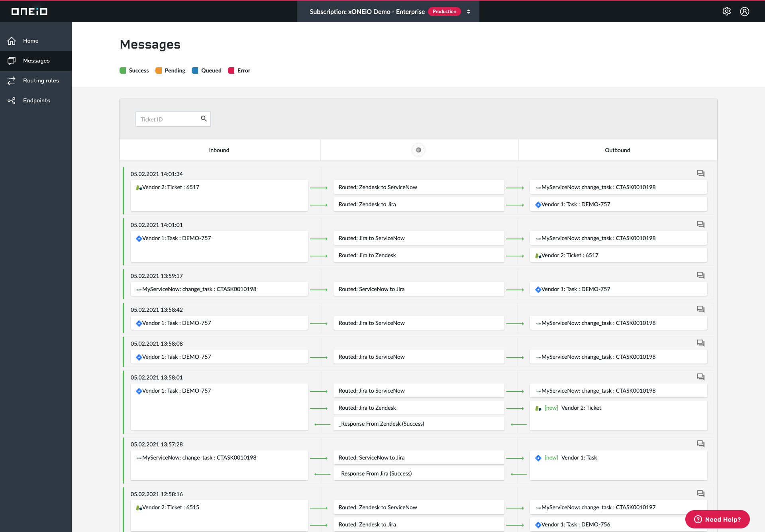Open conversation icon for 13:57:28 message
The image size is (765, 532).
tap(701, 444)
